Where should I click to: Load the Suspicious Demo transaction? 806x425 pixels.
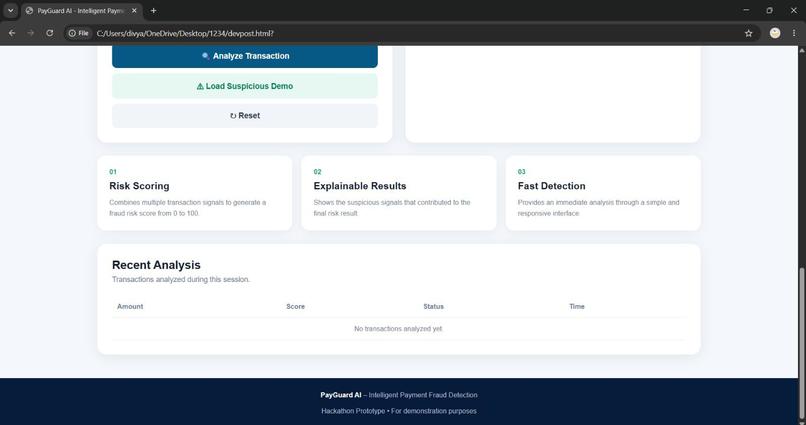245,86
